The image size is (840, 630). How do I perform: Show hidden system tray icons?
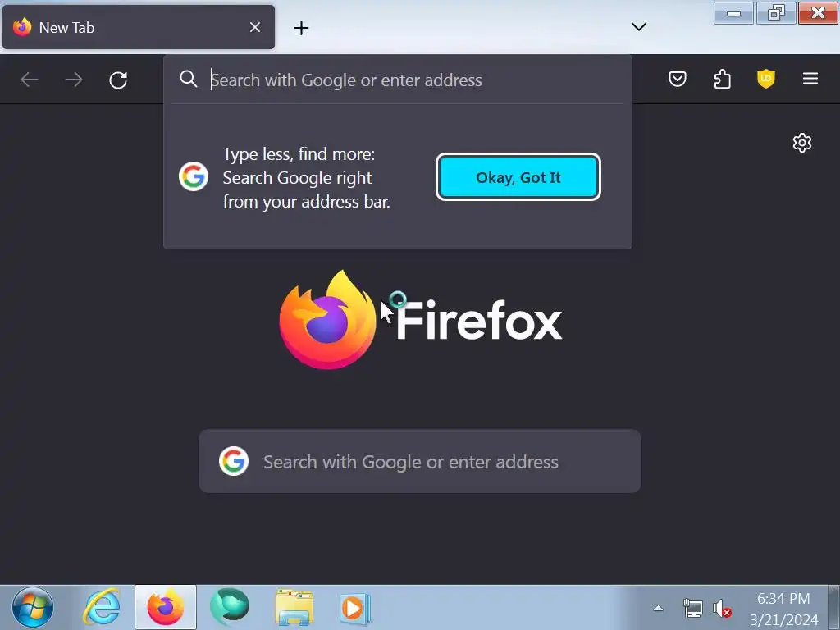(x=659, y=608)
